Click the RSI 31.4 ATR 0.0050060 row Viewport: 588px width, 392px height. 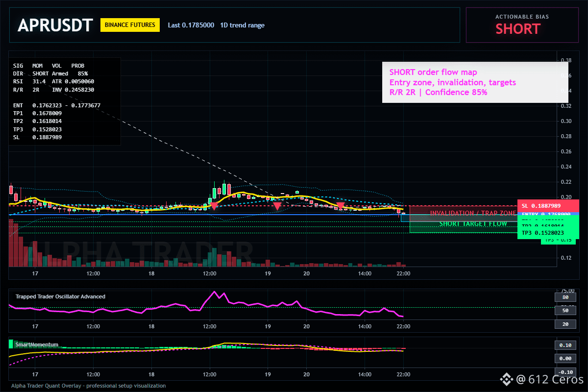54,81
